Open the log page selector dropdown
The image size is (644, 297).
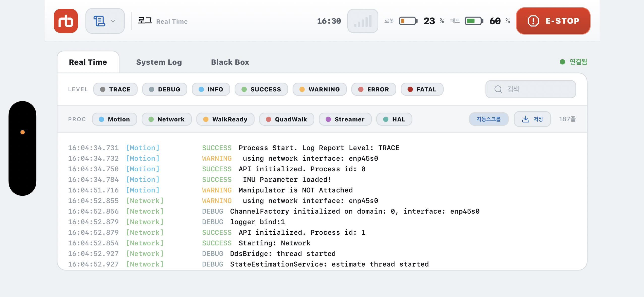coord(105,21)
